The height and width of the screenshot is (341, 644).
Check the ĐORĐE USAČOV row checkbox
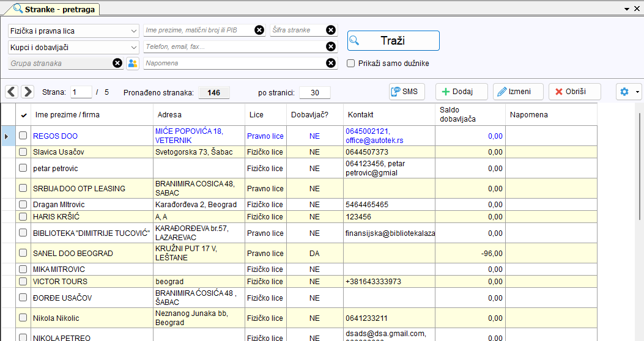pyautogui.click(x=23, y=298)
